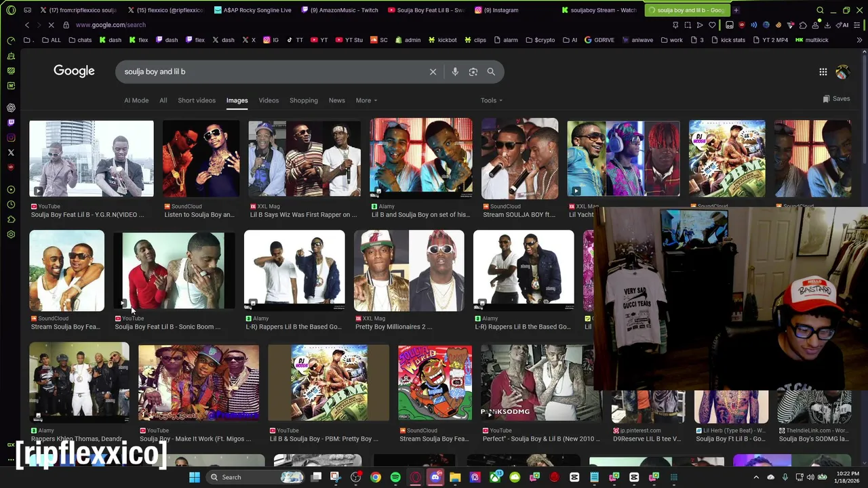This screenshot has height=488, width=868.
Task: Expand the Tools dropdown
Action: click(x=492, y=100)
